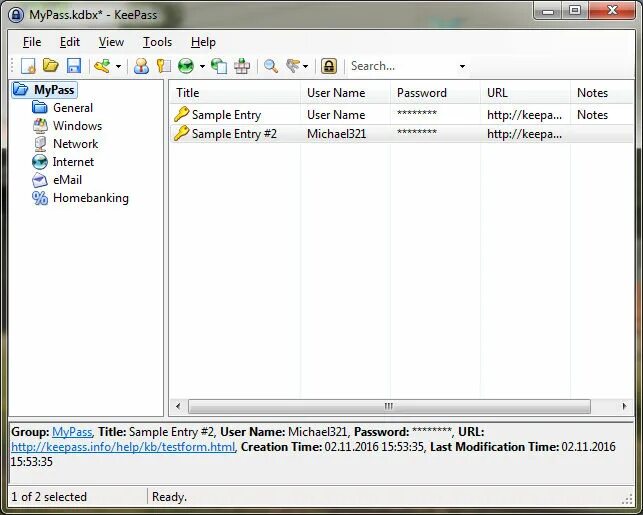Click the key icon of Sample Entry #2
The width and height of the screenshot is (643, 515).
click(181, 133)
